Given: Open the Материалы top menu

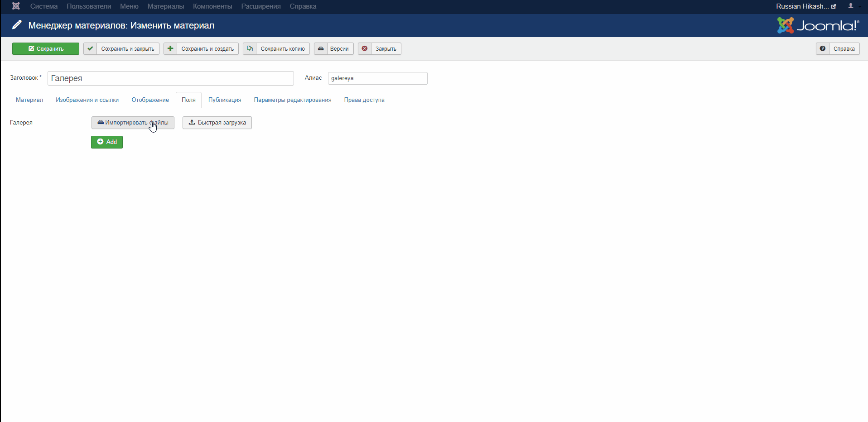Looking at the screenshot, I should (165, 6).
